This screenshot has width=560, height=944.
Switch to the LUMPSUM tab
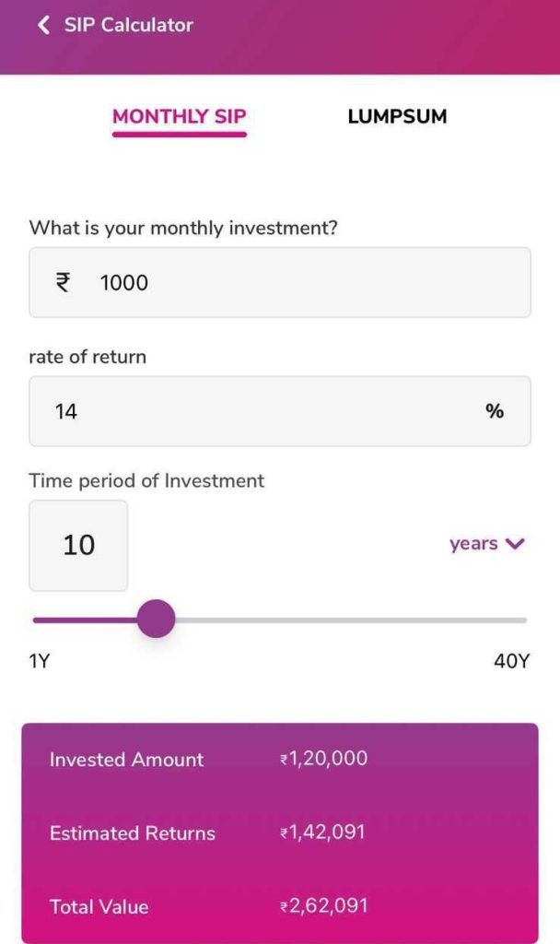(x=397, y=117)
